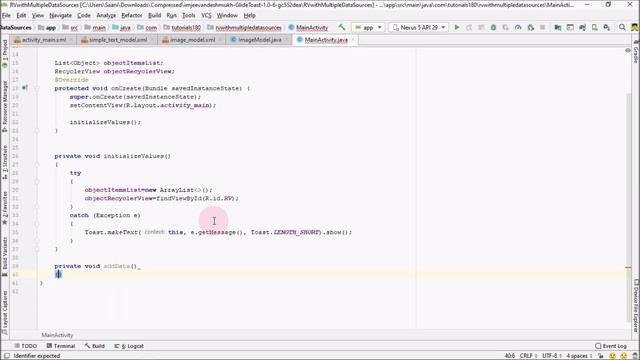Image resolution: width=640 pixels, height=360 pixels.
Task: Click the Search Everywhere magnifier icon
Action: 622,27
